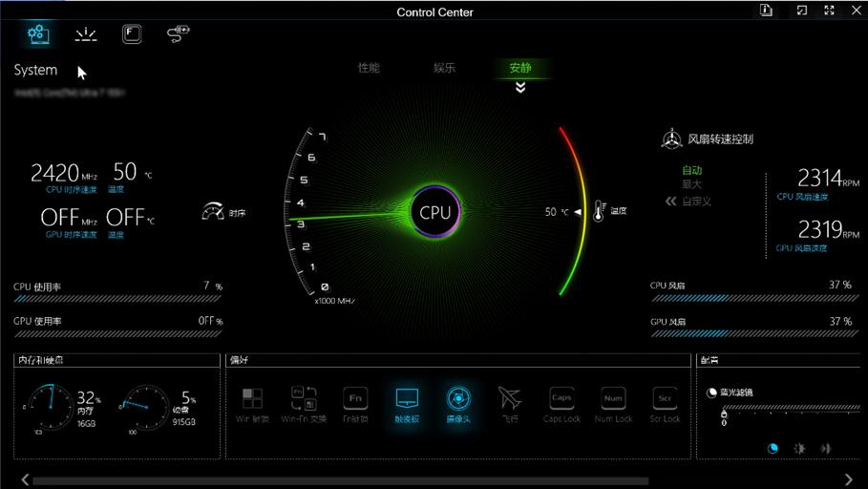Switch to 性能 performance mode tab
The image size is (868, 489).
(x=369, y=68)
